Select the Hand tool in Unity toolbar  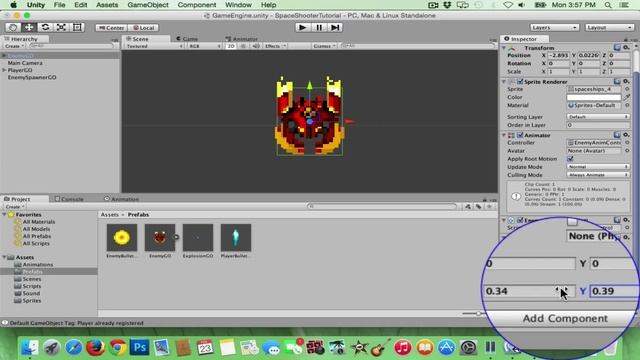[x=13, y=27]
